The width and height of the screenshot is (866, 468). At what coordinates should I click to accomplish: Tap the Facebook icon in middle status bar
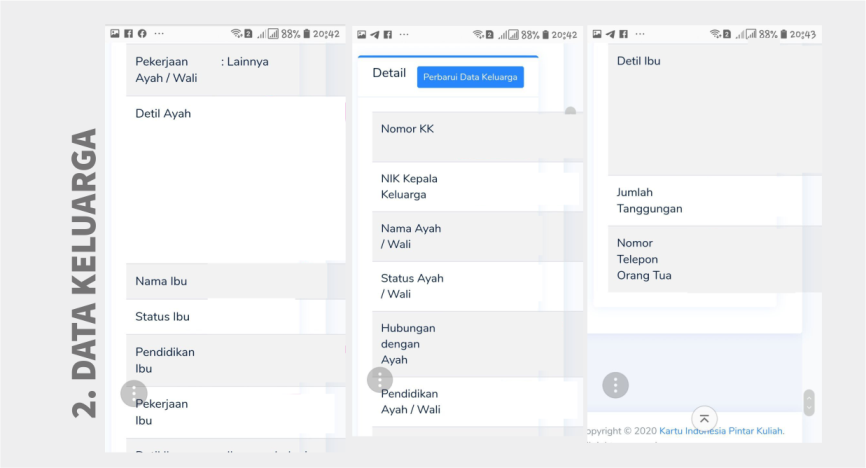point(388,34)
